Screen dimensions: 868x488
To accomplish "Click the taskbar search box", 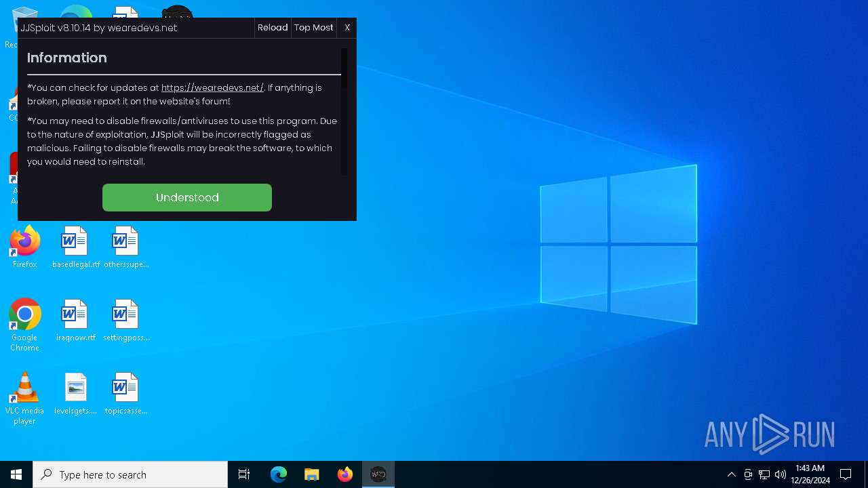I will pos(130,474).
